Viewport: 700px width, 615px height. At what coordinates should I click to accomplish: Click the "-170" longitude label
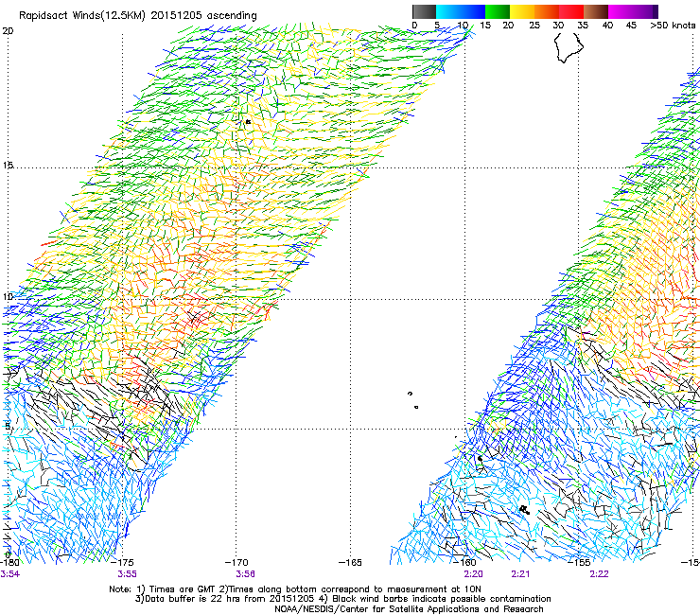click(236, 563)
